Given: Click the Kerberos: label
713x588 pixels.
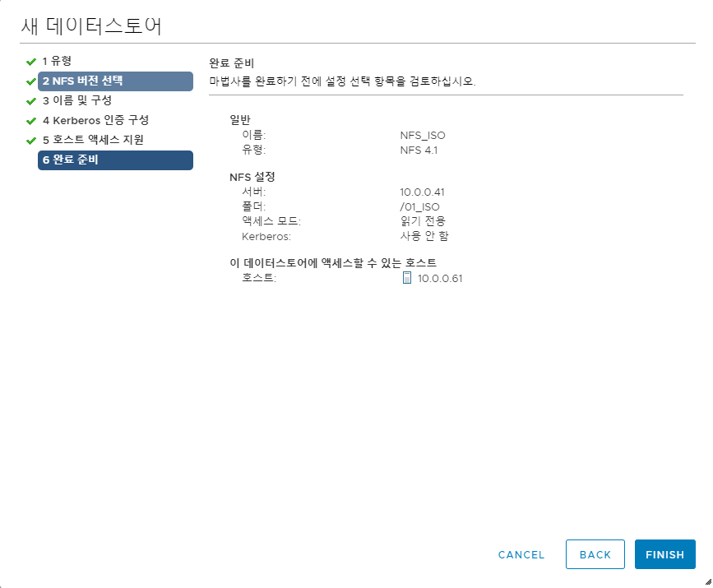Looking at the screenshot, I should click(x=266, y=237).
